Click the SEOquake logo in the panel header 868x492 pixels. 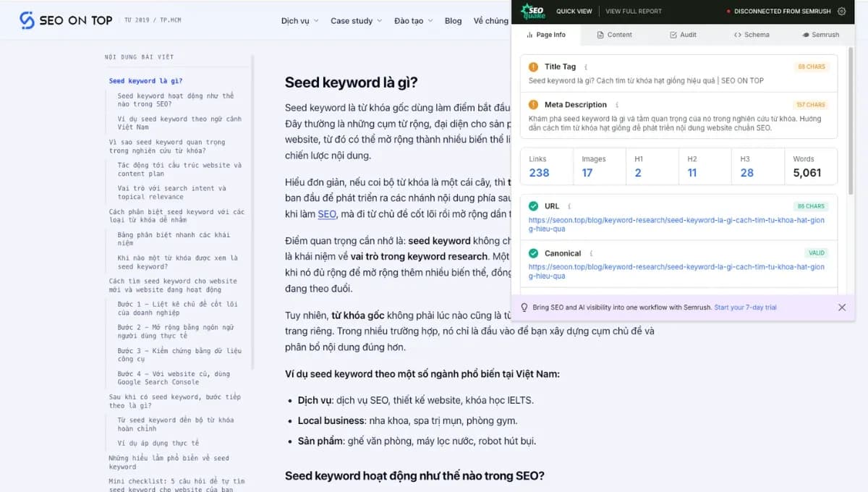click(x=533, y=12)
